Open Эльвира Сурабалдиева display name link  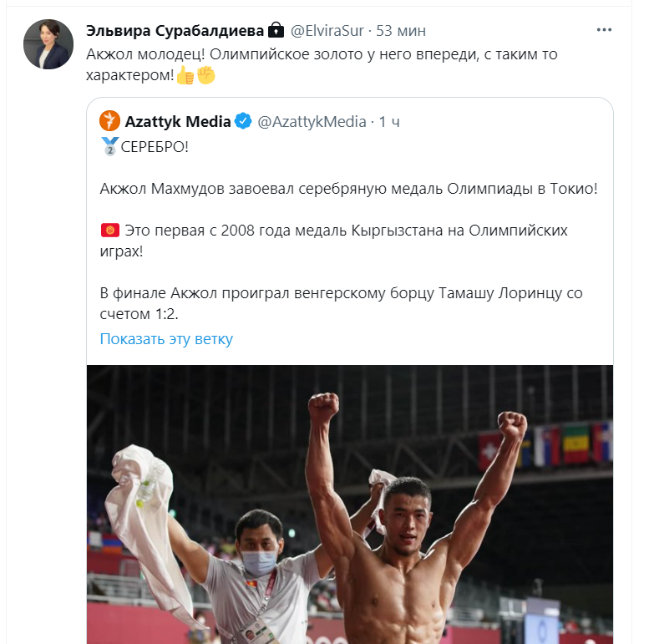175,31
